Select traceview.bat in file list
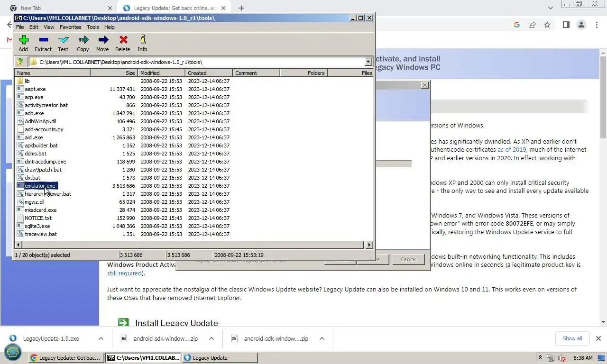Image resolution: width=607 pixels, height=364 pixels. pos(41,234)
